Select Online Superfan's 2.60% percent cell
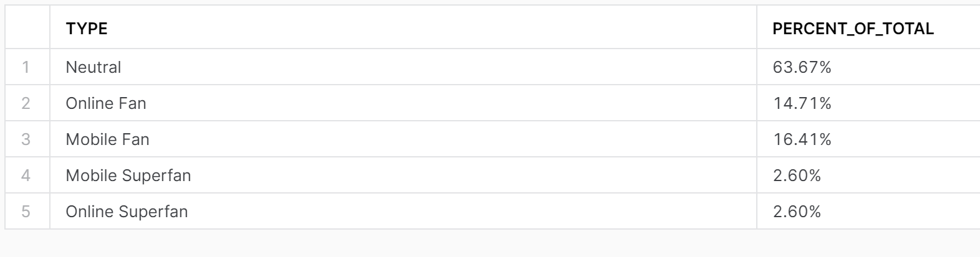 coord(797,212)
